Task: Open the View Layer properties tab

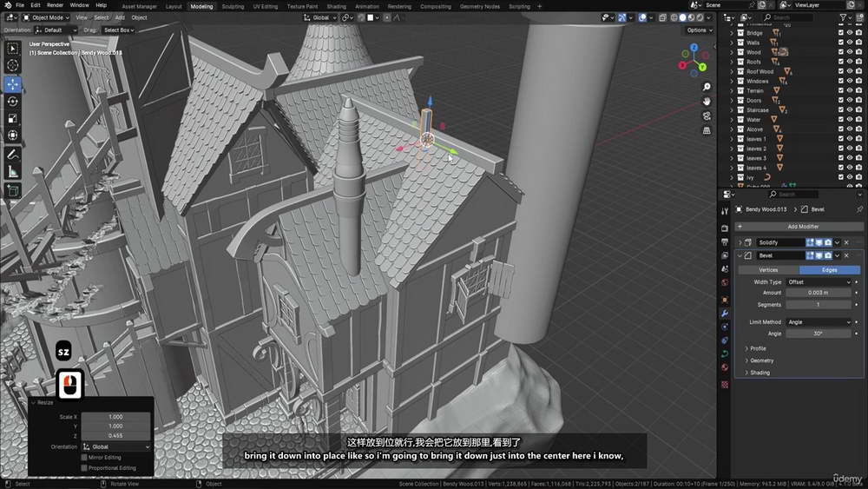Action: click(725, 256)
